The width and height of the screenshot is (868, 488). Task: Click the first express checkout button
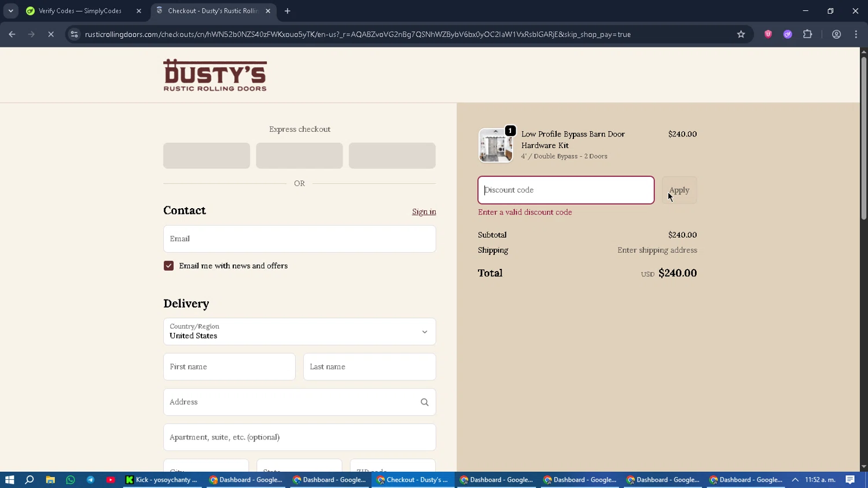pyautogui.click(x=207, y=156)
